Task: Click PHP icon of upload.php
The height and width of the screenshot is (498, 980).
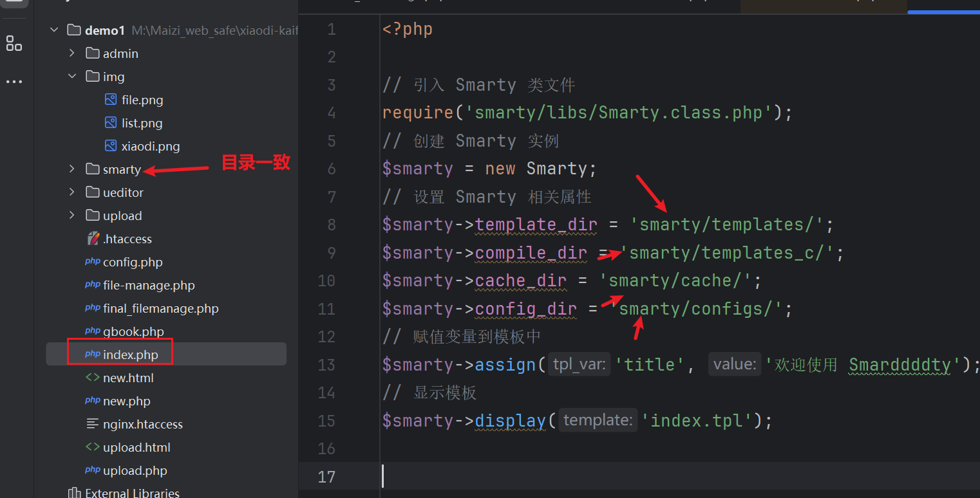Action: tap(93, 470)
